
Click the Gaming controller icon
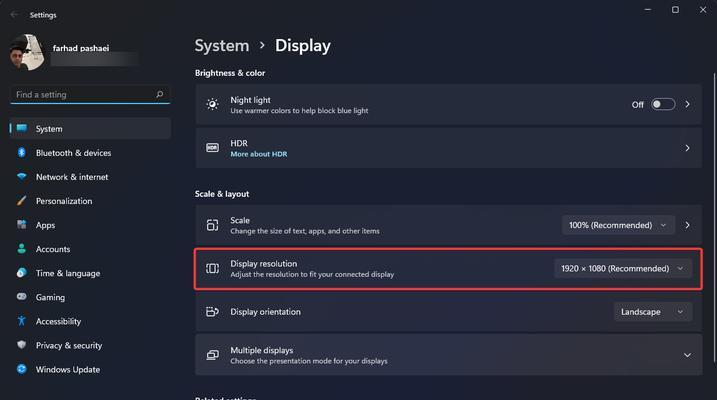(x=21, y=297)
